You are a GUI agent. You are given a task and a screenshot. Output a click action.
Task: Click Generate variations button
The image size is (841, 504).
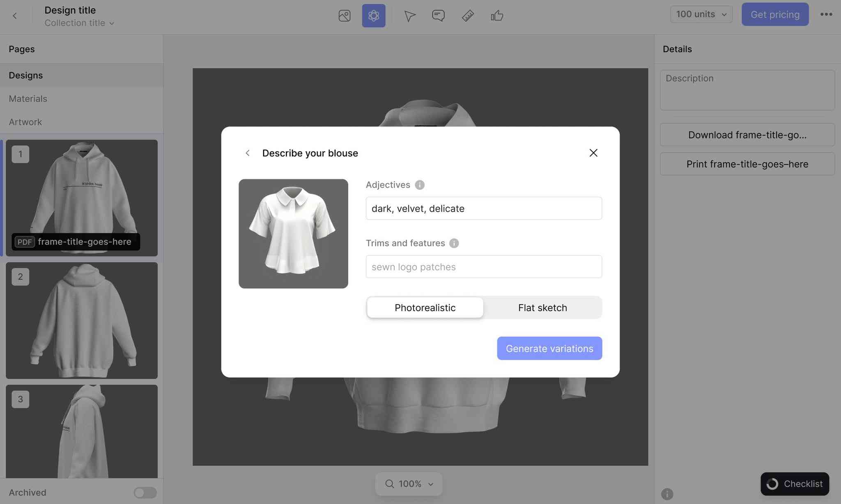(549, 348)
